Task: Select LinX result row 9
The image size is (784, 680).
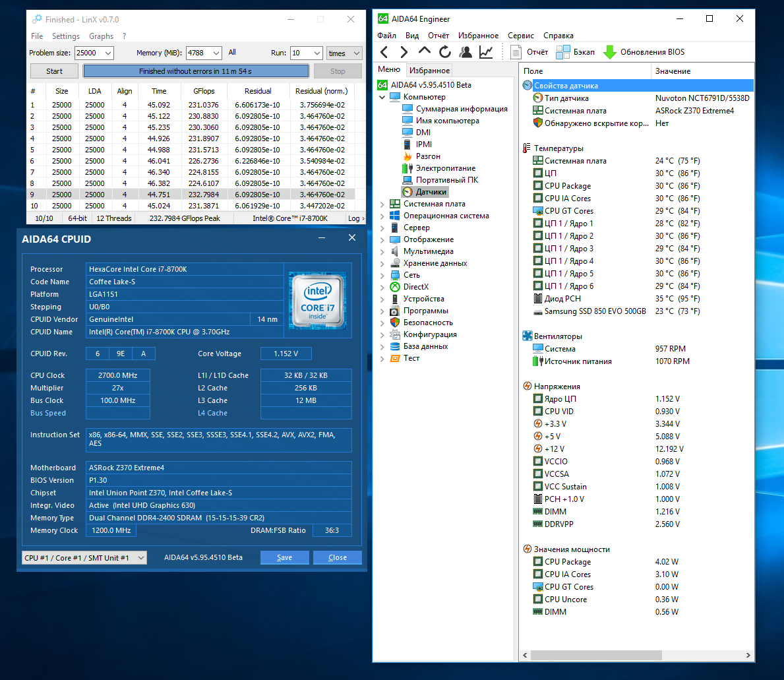Action: pos(191,195)
